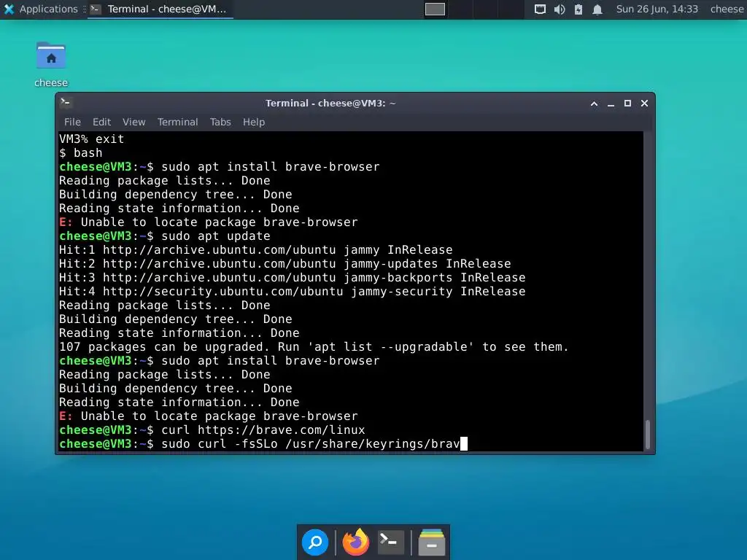Launch Firefox from the dock
This screenshot has height=560, width=747.
point(355,542)
